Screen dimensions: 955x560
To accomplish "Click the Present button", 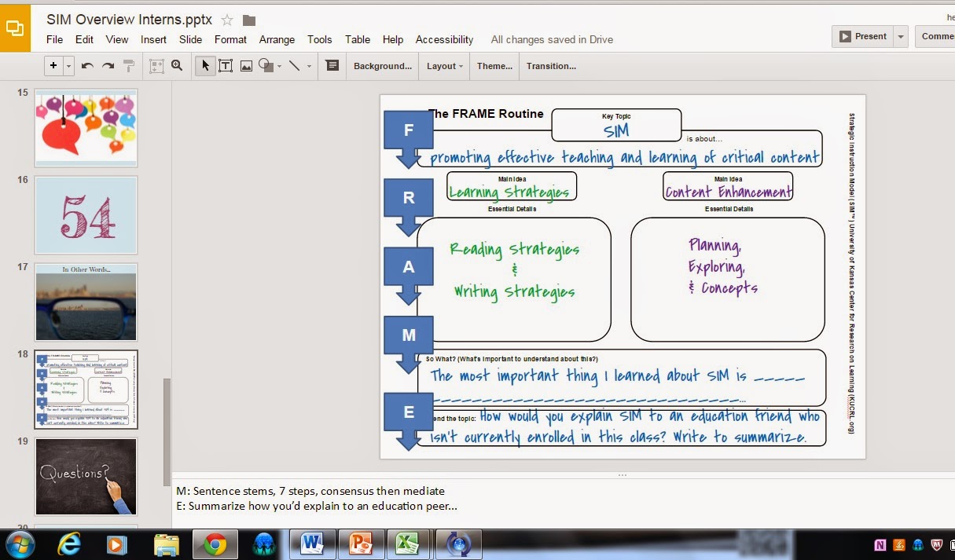I will click(x=862, y=36).
